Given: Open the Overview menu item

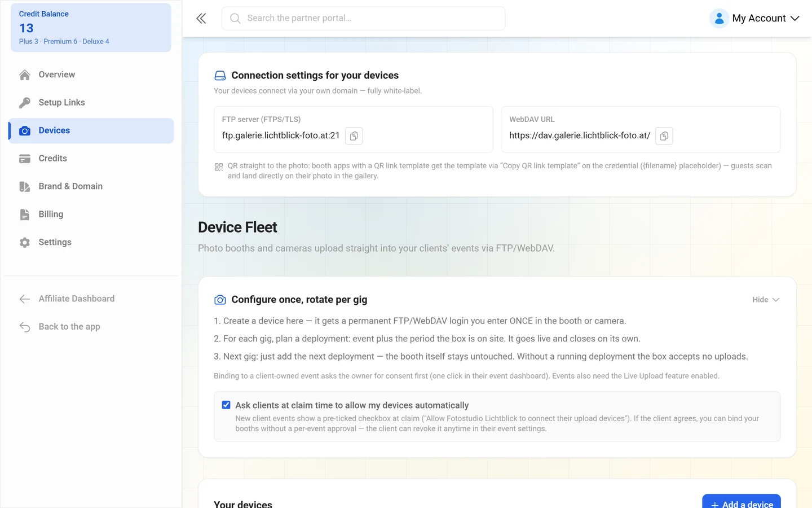Looking at the screenshot, I should pyautogui.click(x=91, y=75).
